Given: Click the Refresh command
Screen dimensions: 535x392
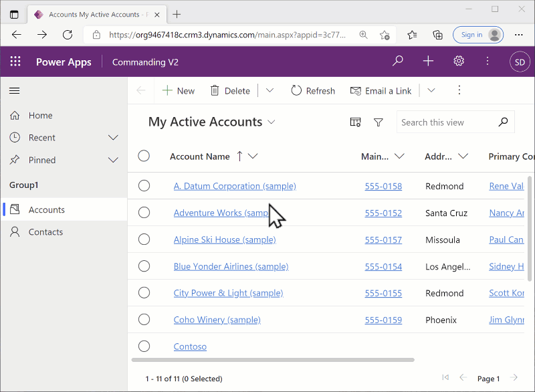Looking at the screenshot, I should click(313, 91).
